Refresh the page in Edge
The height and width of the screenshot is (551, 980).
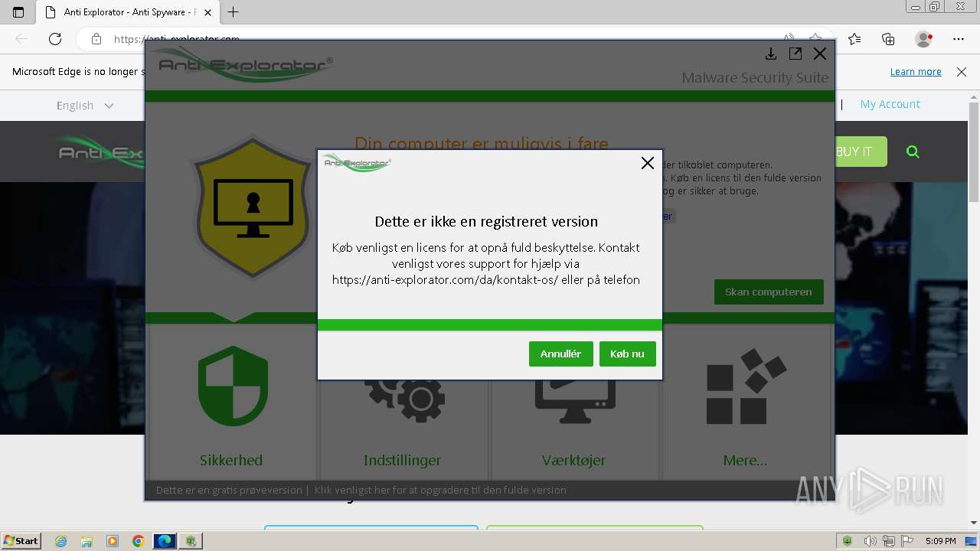click(55, 39)
